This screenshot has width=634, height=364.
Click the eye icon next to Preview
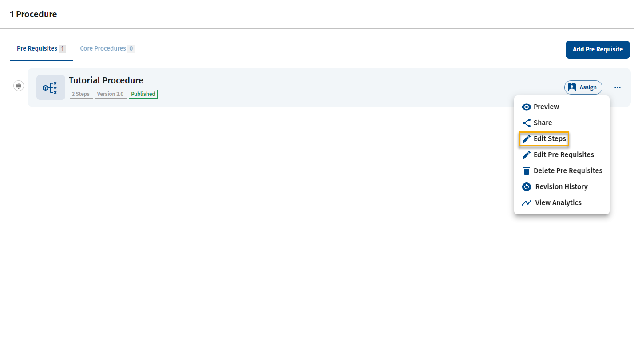[x=527, y=107]
